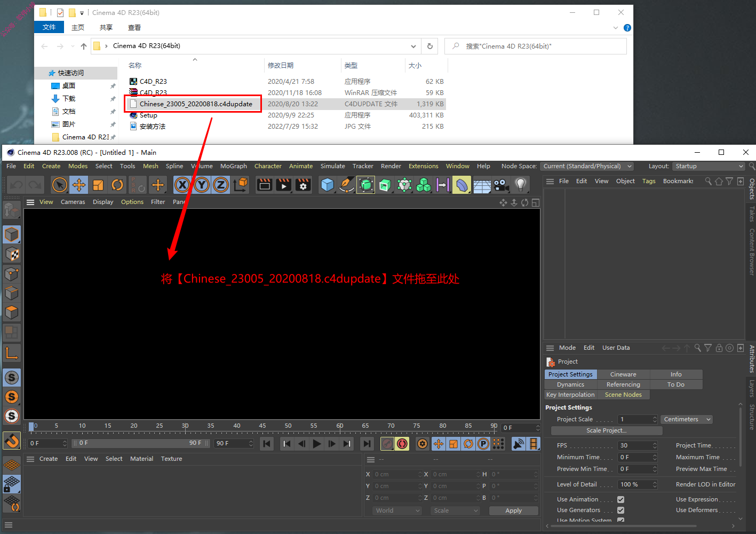Open Render Settings gear clapperboard
This screenshot has width=756, height=534.
click(303, 185)
